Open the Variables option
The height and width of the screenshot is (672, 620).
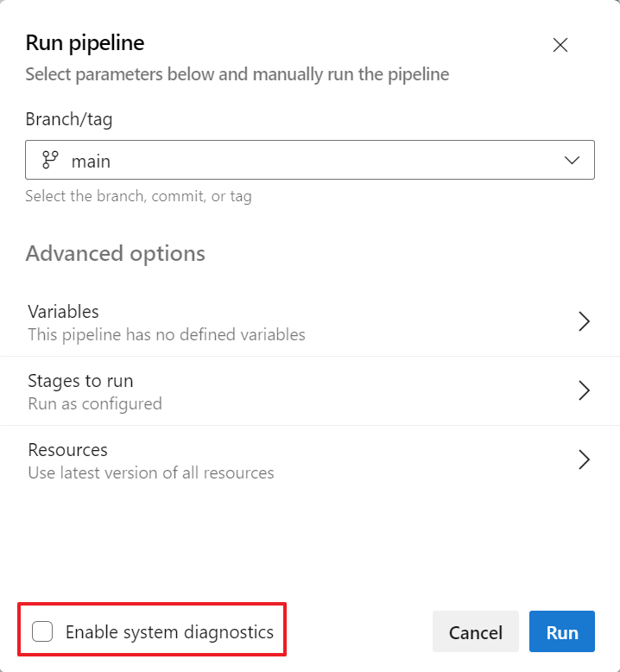pyautogui.click(x=64, y=312)
